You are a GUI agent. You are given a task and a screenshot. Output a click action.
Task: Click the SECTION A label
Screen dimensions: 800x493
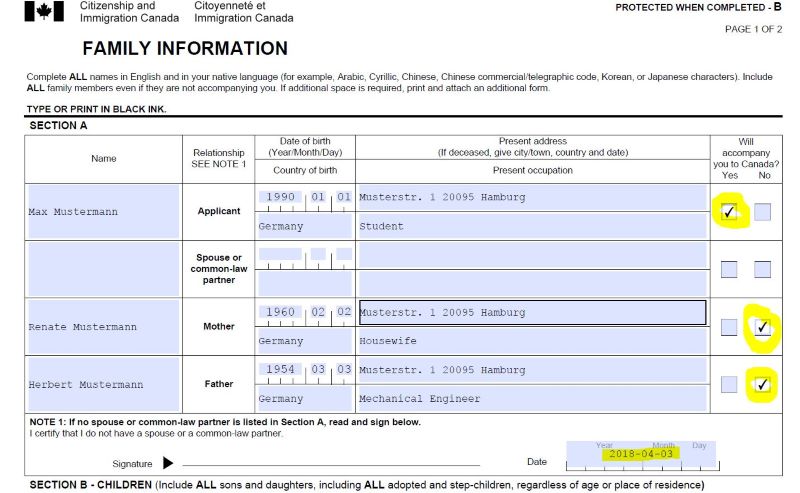click(58, 126)
